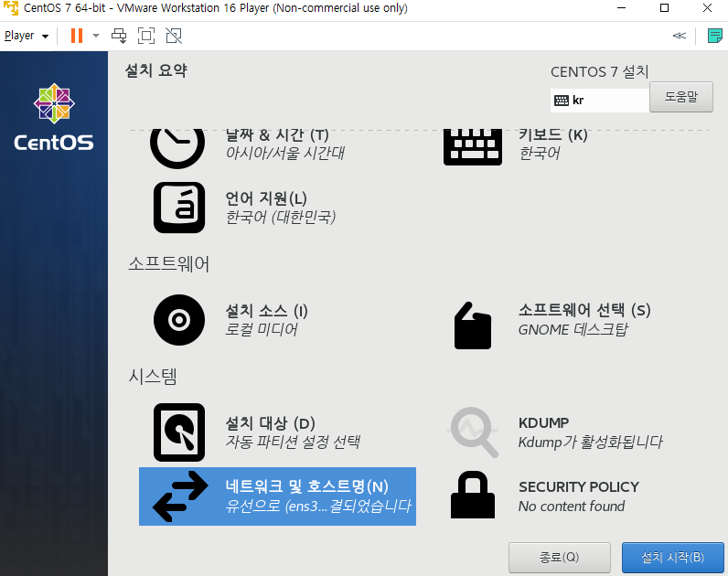Screen dimensions: 728x576
Task: Collapse toolbar devices with double-chevron icon
Action: (680, 36)
